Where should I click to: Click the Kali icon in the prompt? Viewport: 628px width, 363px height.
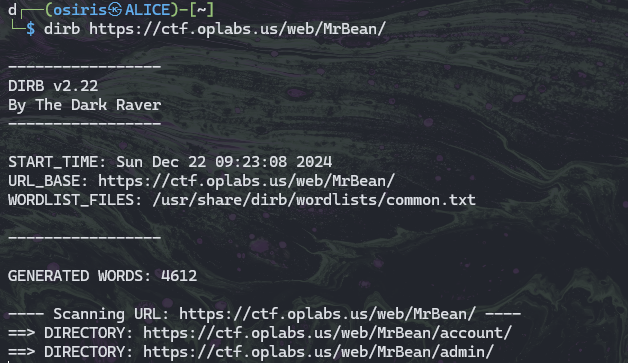click(115, 10)
